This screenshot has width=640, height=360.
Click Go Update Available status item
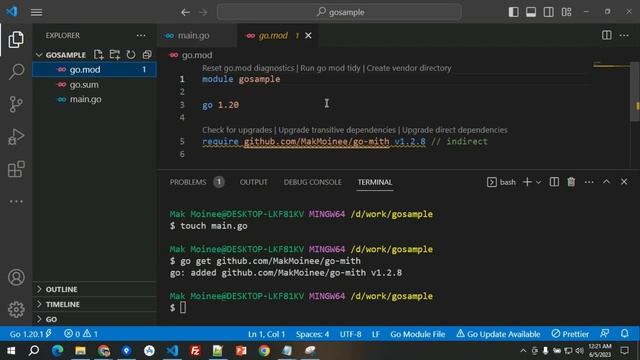point(498,334)
